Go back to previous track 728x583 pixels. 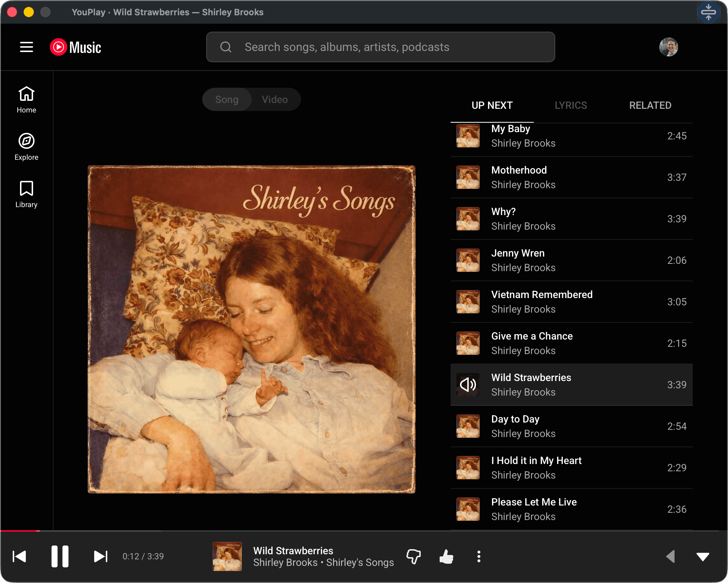point(19,556)
